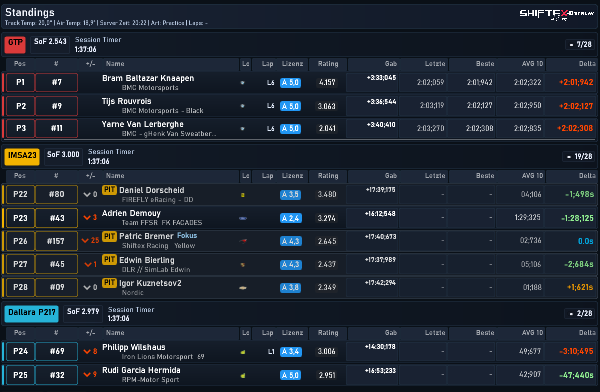Image resolution: width=600 pixels, height=392 pixels.
Task: Click delta value +2:01,942
Action: tap(576, 82)
